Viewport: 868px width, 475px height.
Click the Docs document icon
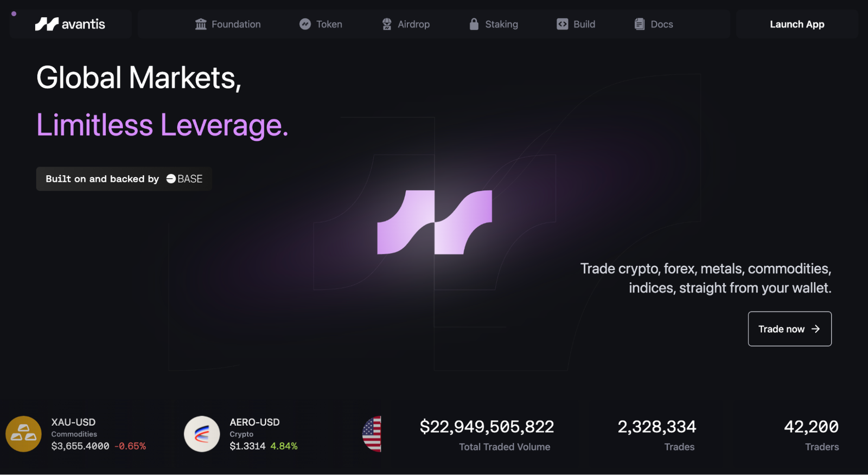click(640, 24)
